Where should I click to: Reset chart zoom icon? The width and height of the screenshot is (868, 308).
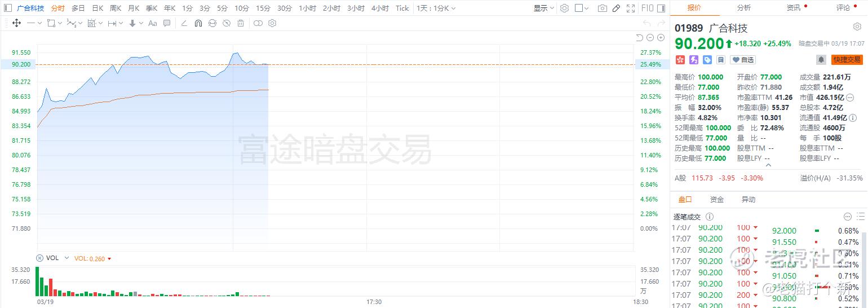point(639,37)
